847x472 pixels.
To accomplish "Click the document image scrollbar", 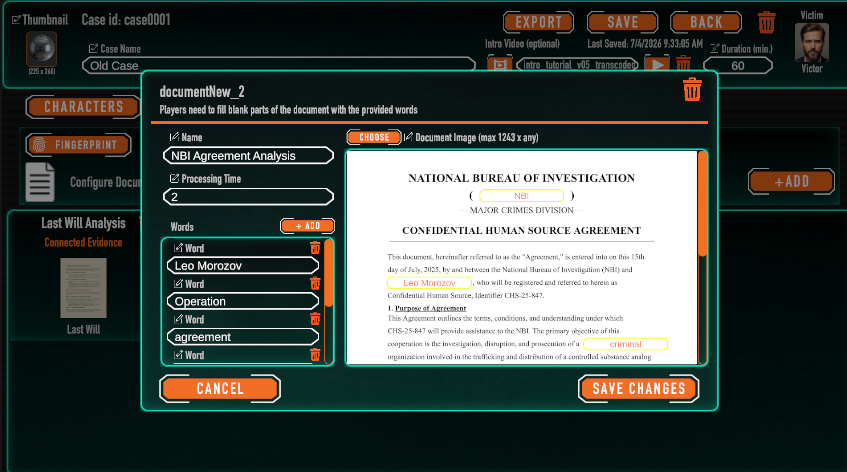I will click(x=702, y=205).
